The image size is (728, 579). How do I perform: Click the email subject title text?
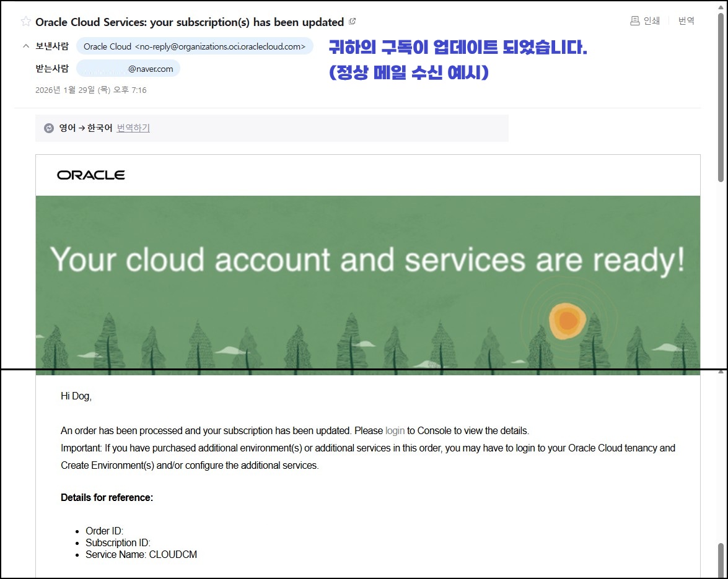190,22
